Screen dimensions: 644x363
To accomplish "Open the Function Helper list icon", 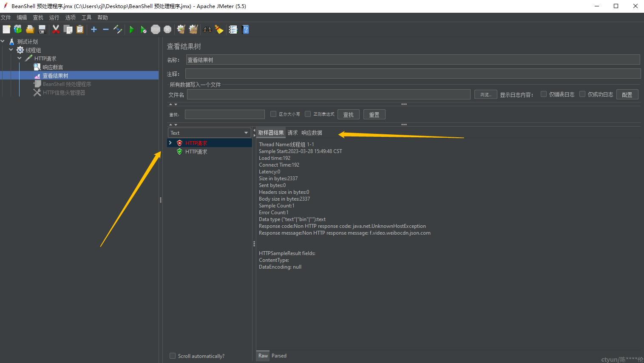I will tap(233, 29).
